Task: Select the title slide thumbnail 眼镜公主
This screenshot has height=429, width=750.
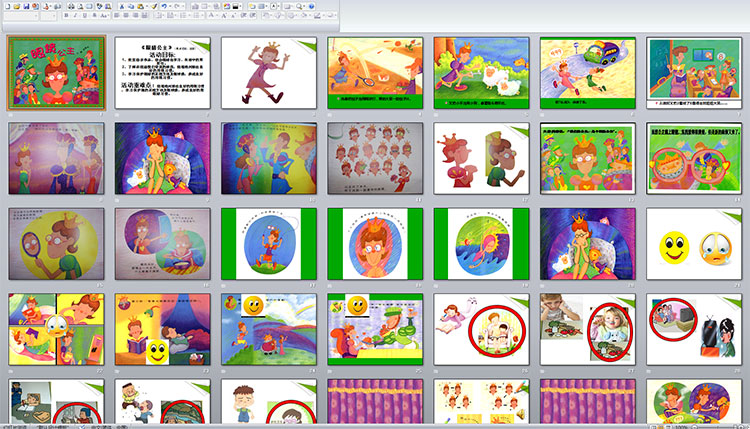Action: tap(56, 73)
